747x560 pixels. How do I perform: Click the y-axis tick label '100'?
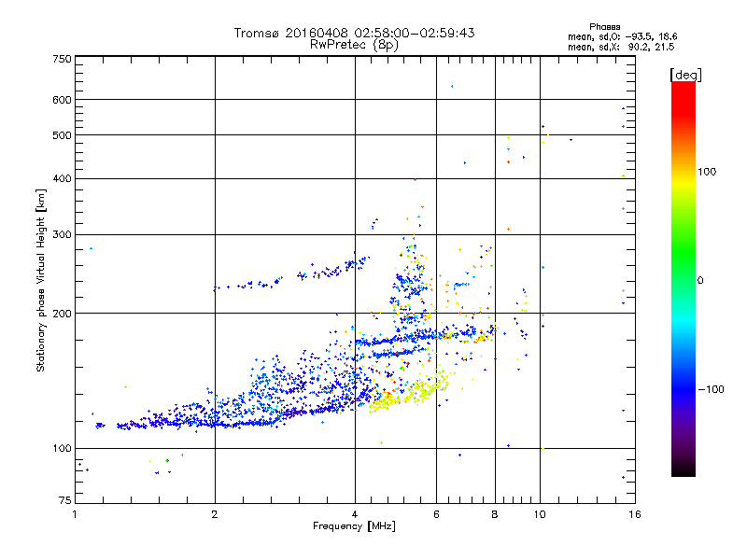[x=62, y=449]
